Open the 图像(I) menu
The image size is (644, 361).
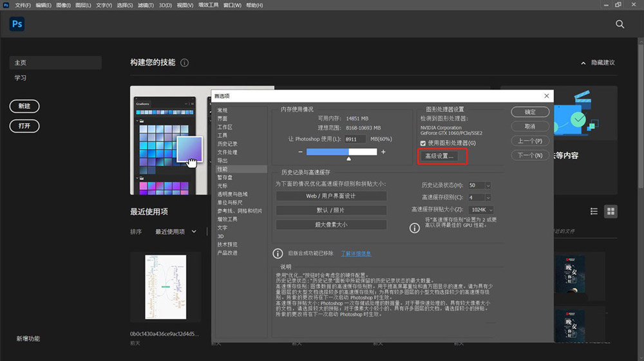pyautogui.click(x=63, y=5)
